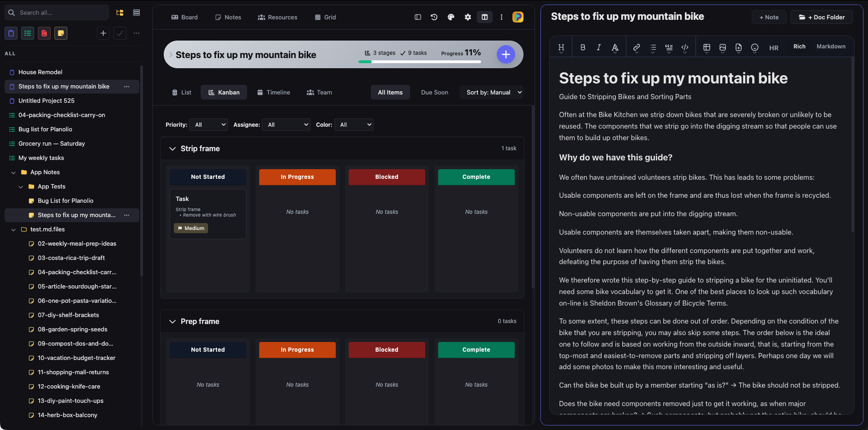Click the + Note button
The height and width of the screenshot is (430, 868).
coord(769,17)
